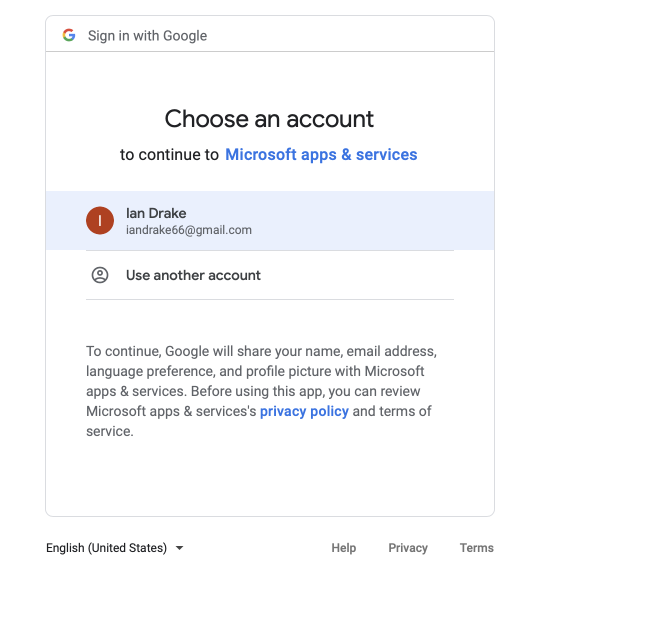Viewport: 649px width, 644px height.
Task: Click the "and terms of" text in the disclosure
Action: click(x=392, y=411)
